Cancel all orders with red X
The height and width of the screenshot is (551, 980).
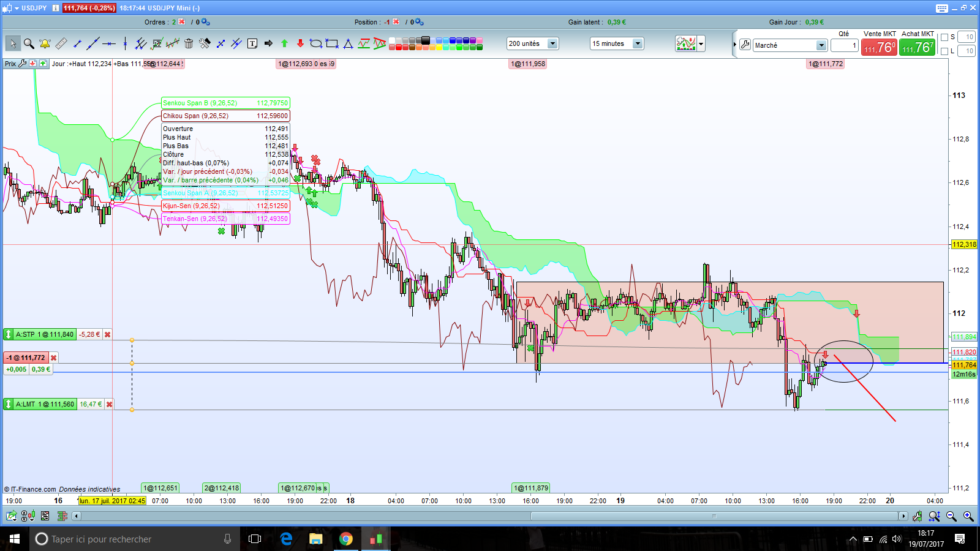tap(182, 22)
